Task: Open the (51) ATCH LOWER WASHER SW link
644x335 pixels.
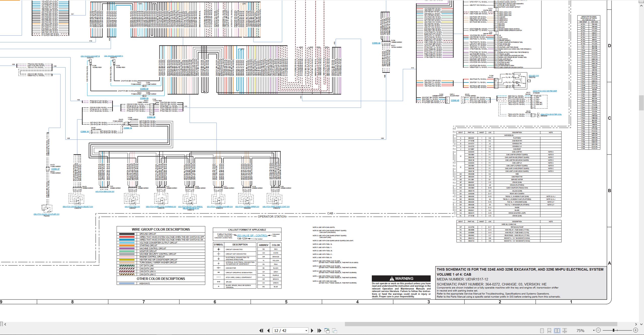Action: 220,207
